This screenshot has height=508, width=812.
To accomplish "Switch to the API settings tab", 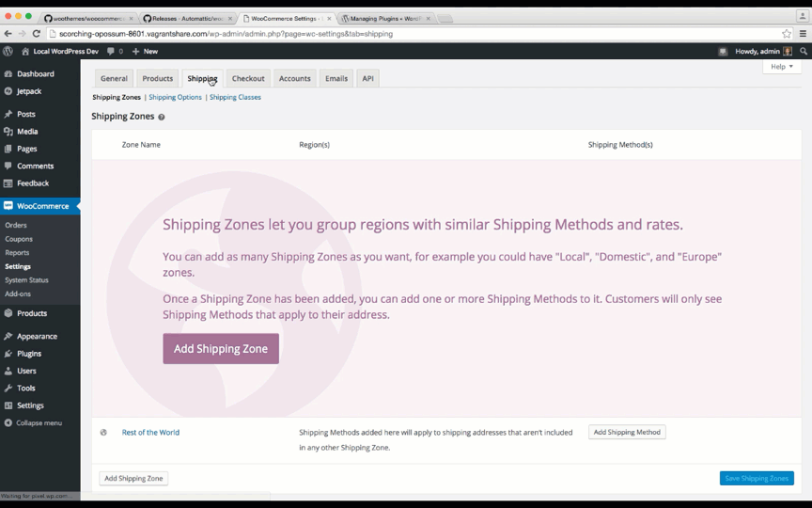I will (x=367, y=78).
